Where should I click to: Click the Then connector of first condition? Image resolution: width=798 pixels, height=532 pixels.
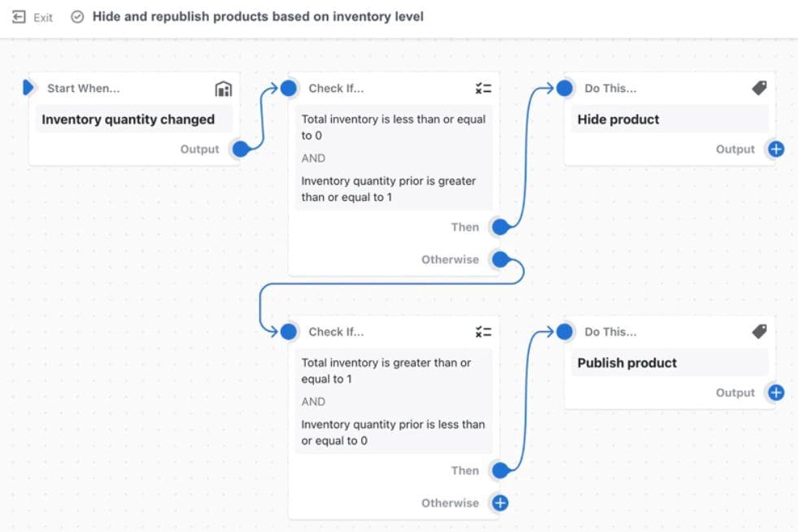click(500, 227)
